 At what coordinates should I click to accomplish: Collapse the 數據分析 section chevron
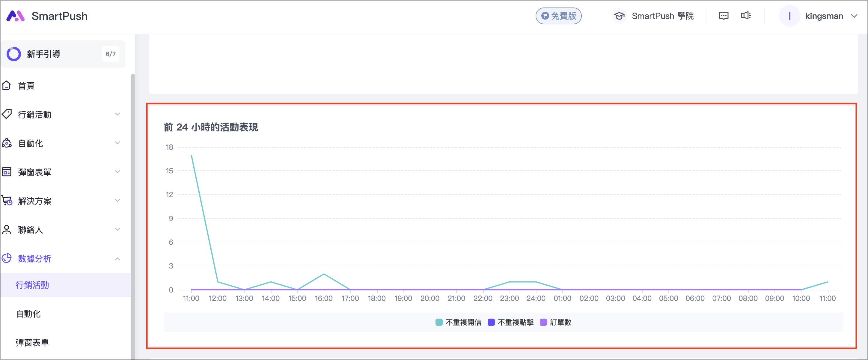[x=117, y=259]
